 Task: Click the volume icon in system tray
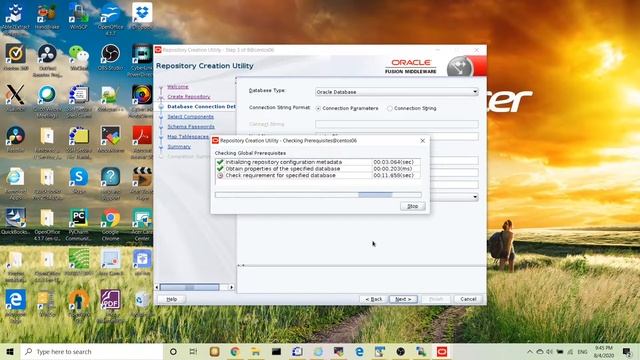(549, 351)
